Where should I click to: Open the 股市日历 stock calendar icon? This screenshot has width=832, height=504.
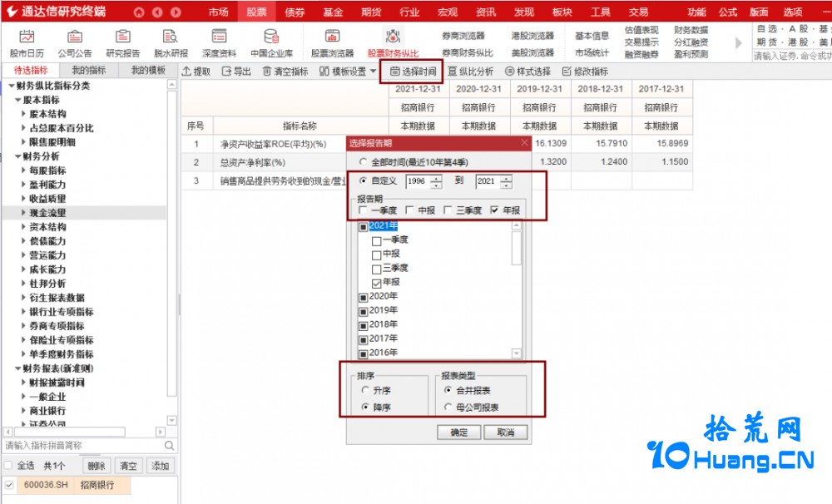(x=27, y=43)
